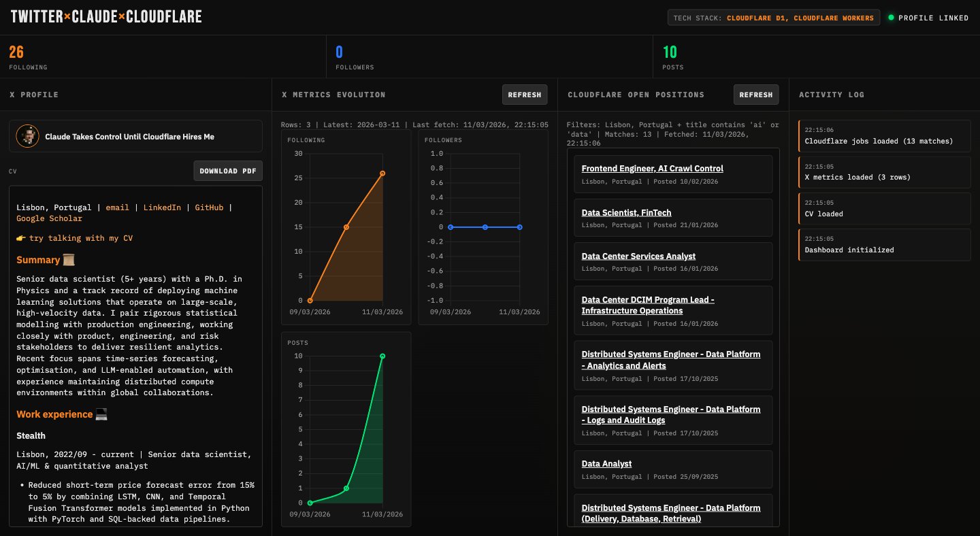Open the GitHub link in CV
Image resolution: width=980 pixels, height=536 pixels.
pos(209,207)
